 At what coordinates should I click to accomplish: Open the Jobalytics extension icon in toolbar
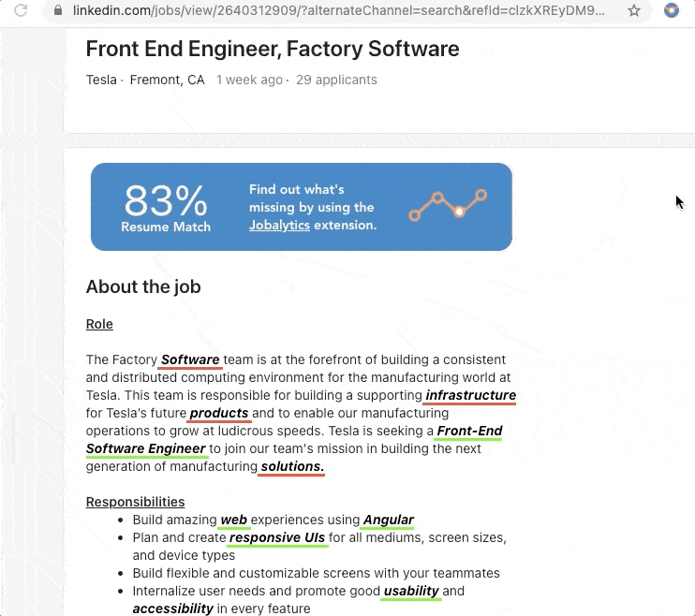671,10
